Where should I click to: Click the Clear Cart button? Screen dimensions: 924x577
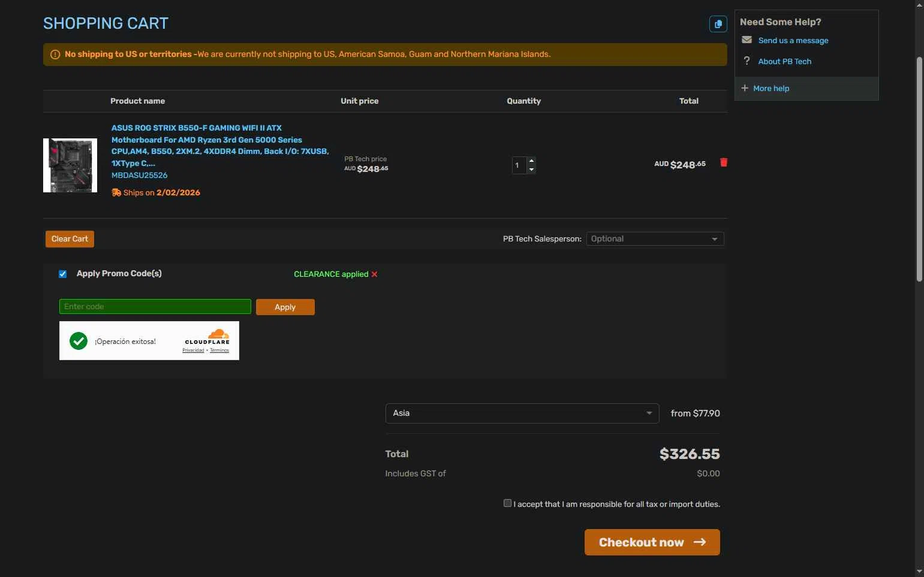point(70,239)
